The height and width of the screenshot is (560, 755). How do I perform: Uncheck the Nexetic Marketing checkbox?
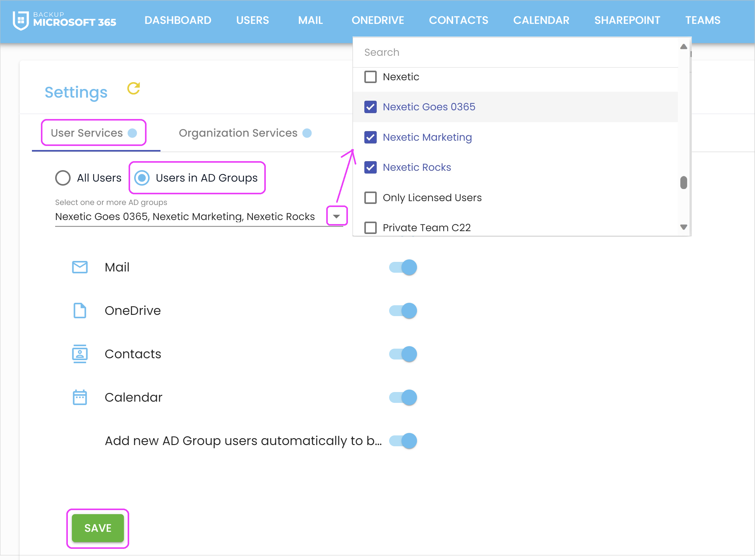click(371, 137)
